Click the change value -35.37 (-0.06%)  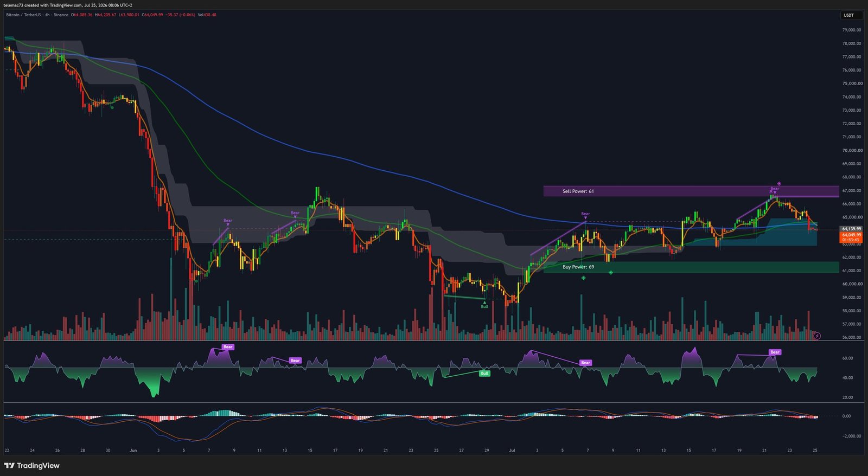pos(181,15)
